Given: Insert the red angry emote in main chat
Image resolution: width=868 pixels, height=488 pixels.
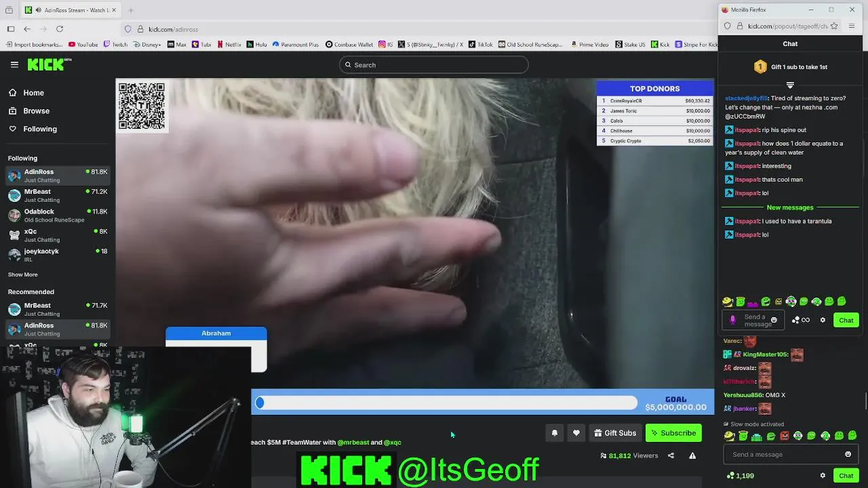Looking at the screenshot, I should pos(785,436).
